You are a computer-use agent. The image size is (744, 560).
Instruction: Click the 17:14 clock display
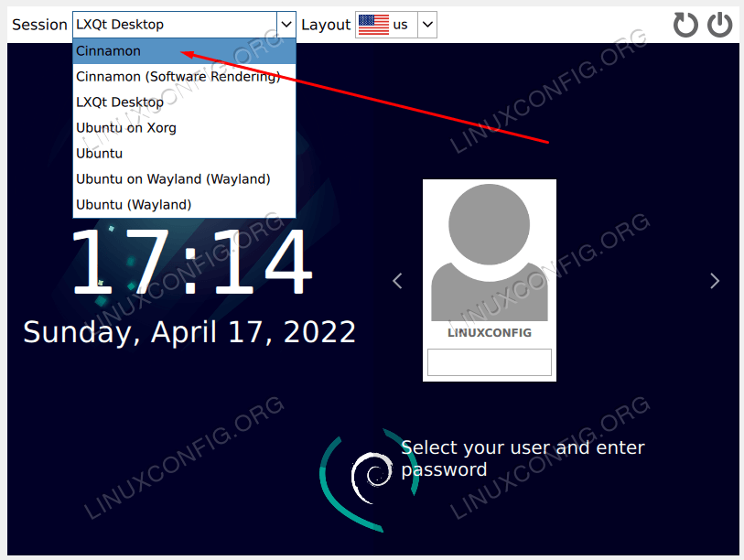[191, 261]
